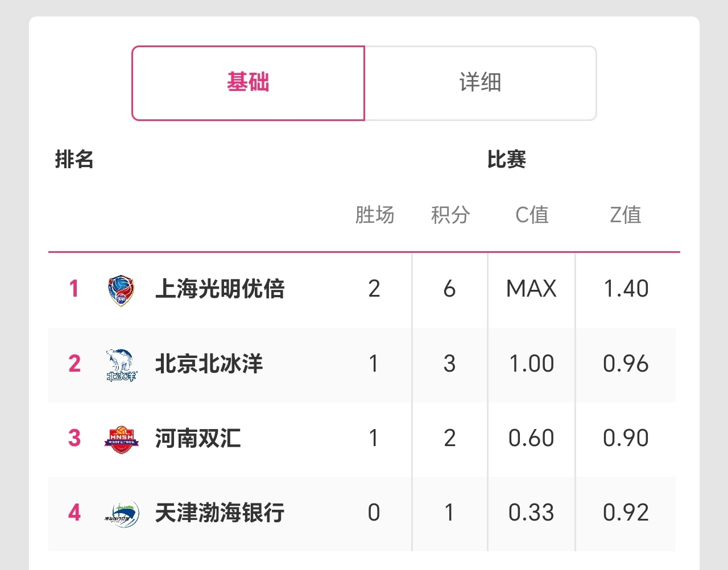Switch to the 基础 tab
Image resolution: width=728 pixels, height=570 pixels.
(248, 83)
